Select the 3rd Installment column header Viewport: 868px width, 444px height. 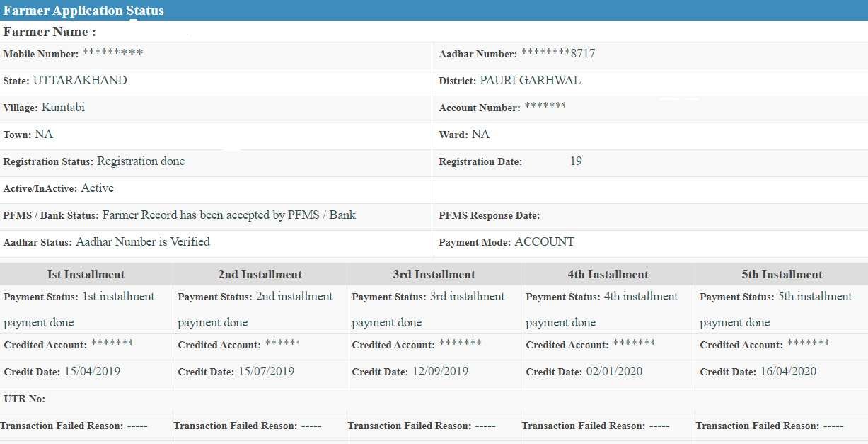click(x=434, y=275)
